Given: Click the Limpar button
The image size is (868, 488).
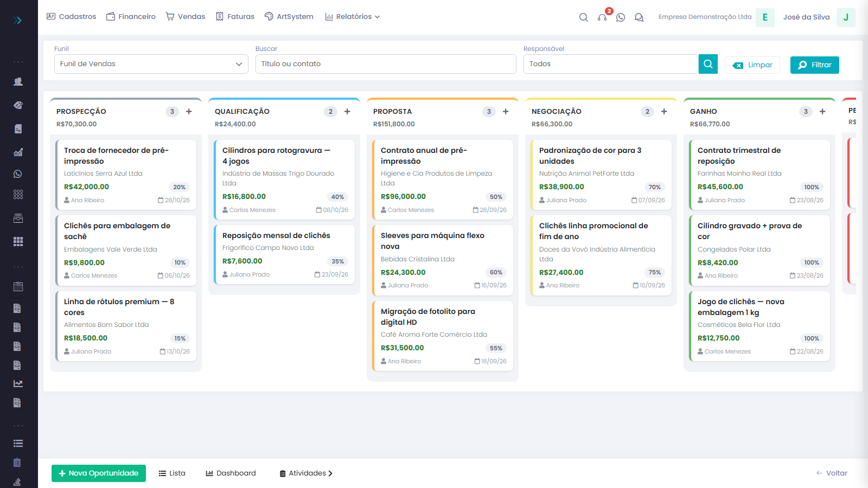Looking at the screenshot, I should 752,65.
